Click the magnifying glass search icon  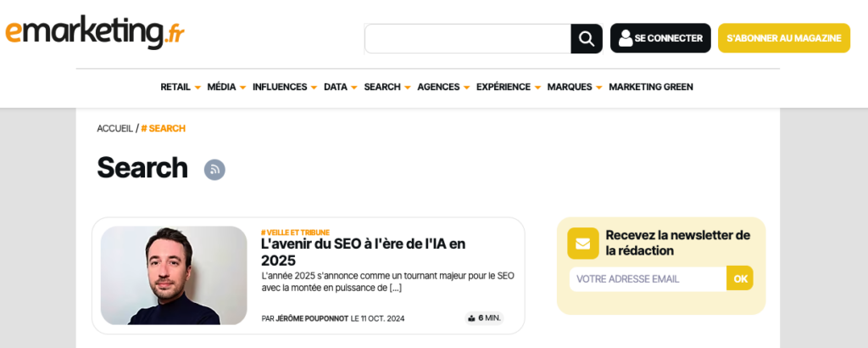tap(587, 38)
